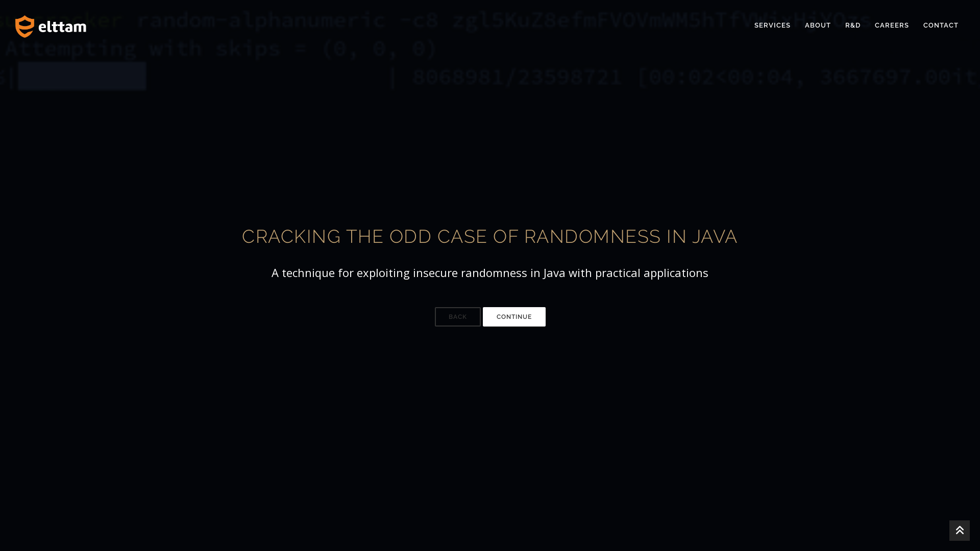Expand the Java randomness details panel
This screenshot has height=551, width=980.
tap(513, 316)
